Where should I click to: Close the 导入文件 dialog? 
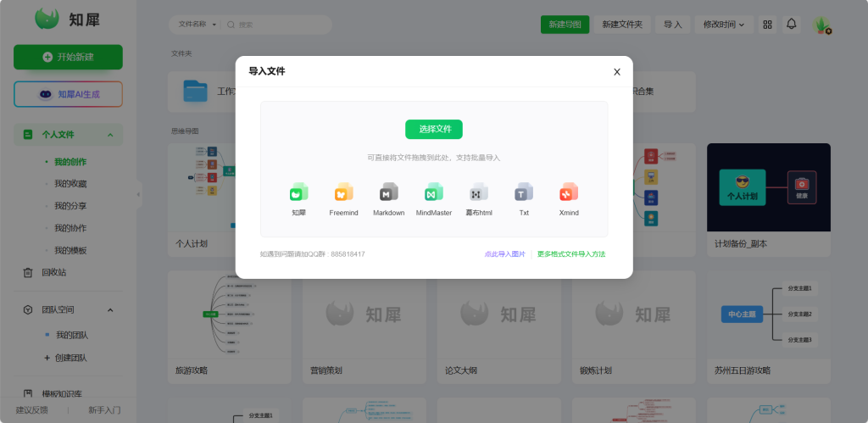(617, 72)
